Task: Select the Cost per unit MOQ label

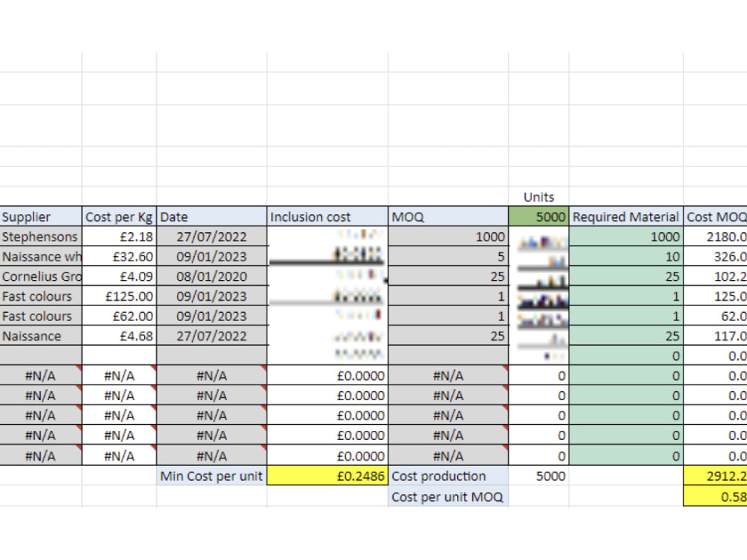Action: tap(447, 497)
